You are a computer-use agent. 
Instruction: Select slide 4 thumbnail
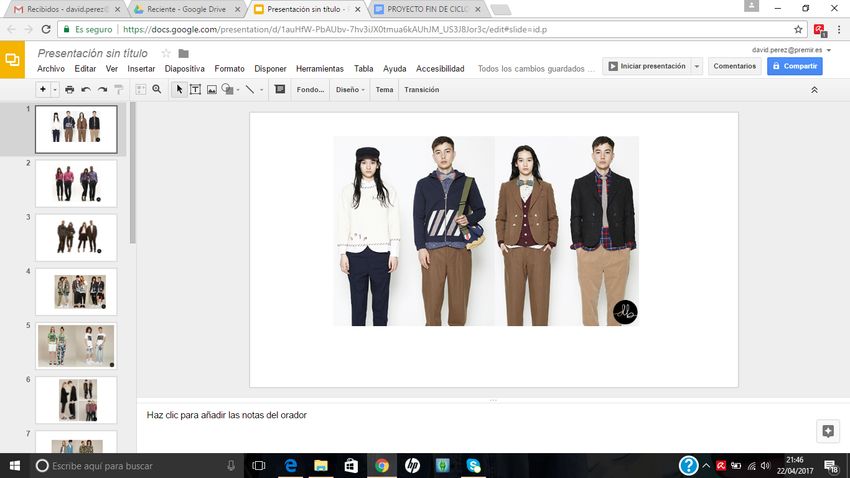[x=76, y=291]
